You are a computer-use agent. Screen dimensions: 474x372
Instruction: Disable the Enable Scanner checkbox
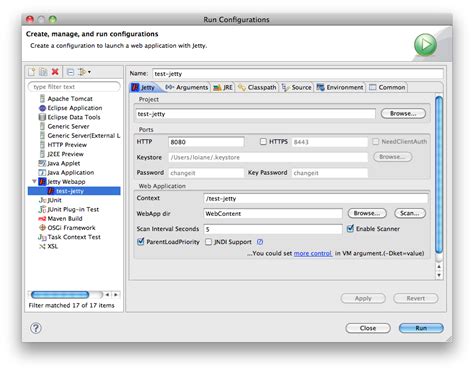click(x=350, y=229)
